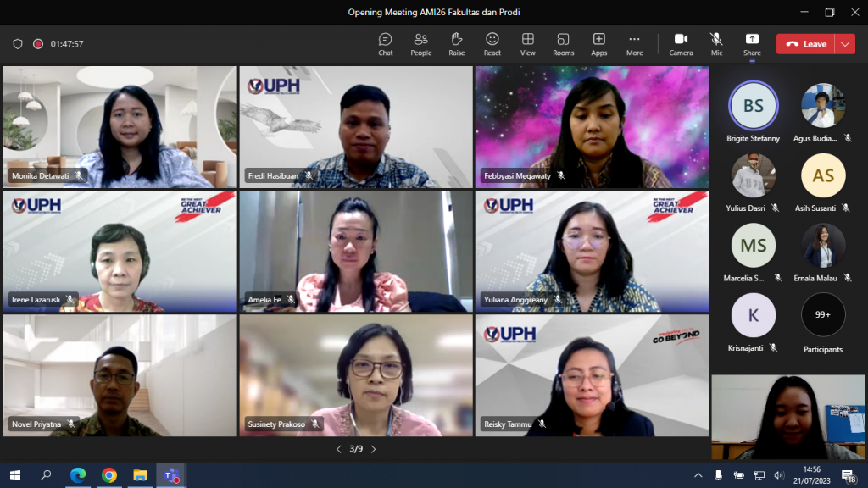Show the People list

tap(420, 44)
